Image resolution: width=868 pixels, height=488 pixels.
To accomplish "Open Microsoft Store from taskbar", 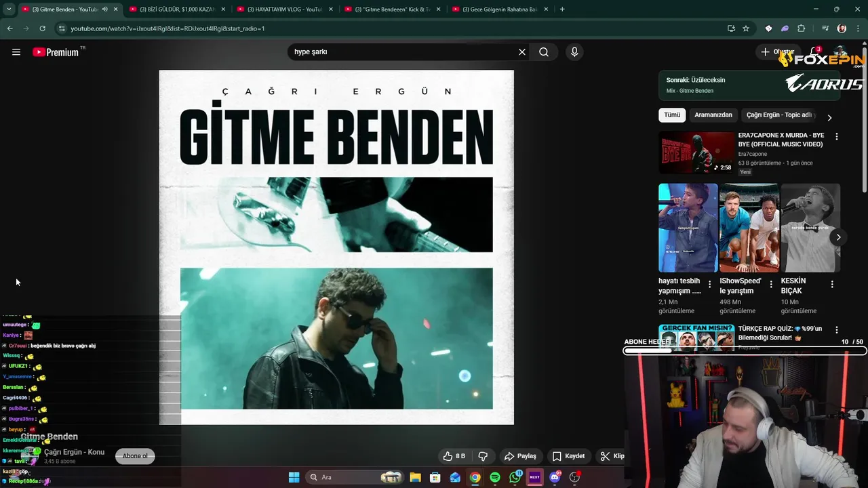I will tap(435, 477).
